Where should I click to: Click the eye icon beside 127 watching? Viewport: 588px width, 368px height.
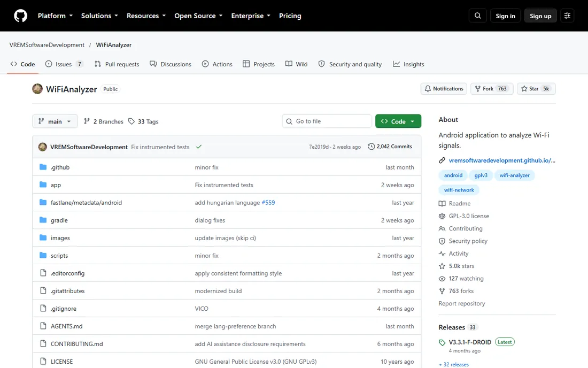pyautogui.click(x=442, y=279)
